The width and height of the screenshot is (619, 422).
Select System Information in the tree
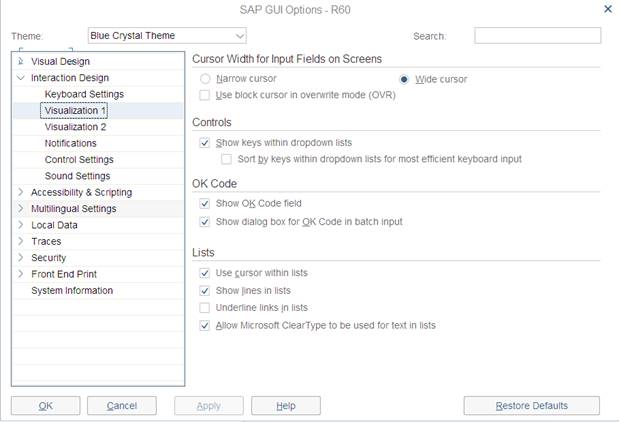[72, 291]
